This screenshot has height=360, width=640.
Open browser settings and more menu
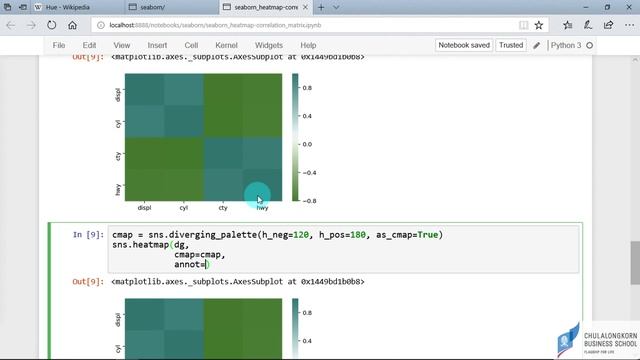coord(629,25)
